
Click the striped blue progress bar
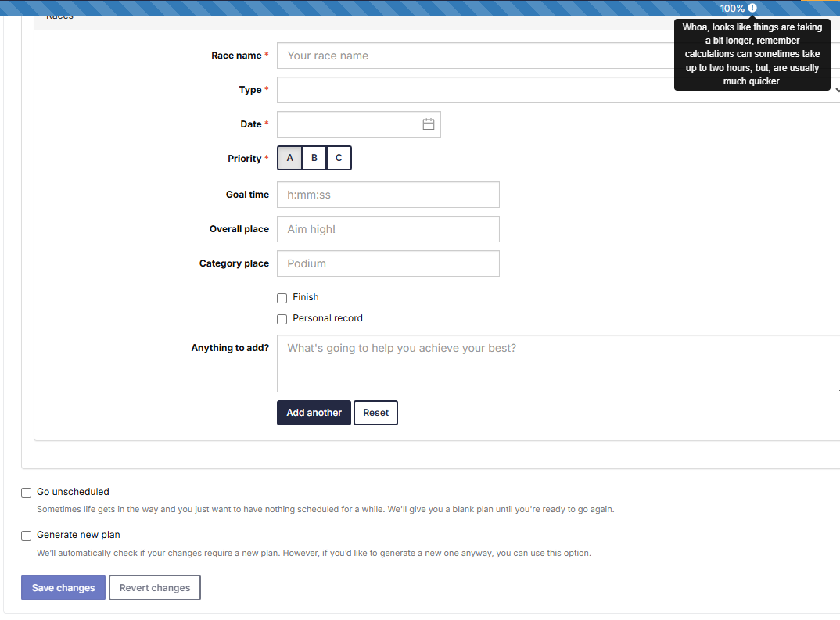pos(352,8)
